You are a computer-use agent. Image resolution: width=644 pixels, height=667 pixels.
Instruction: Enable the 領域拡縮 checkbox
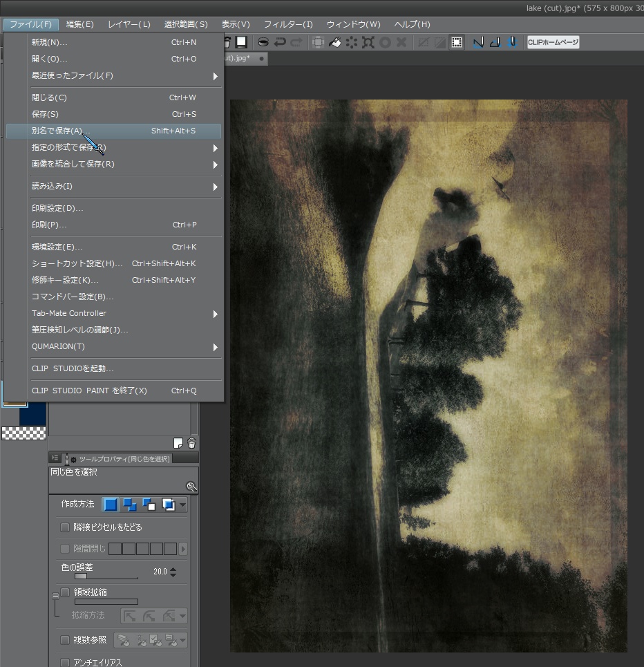[65, 592]
